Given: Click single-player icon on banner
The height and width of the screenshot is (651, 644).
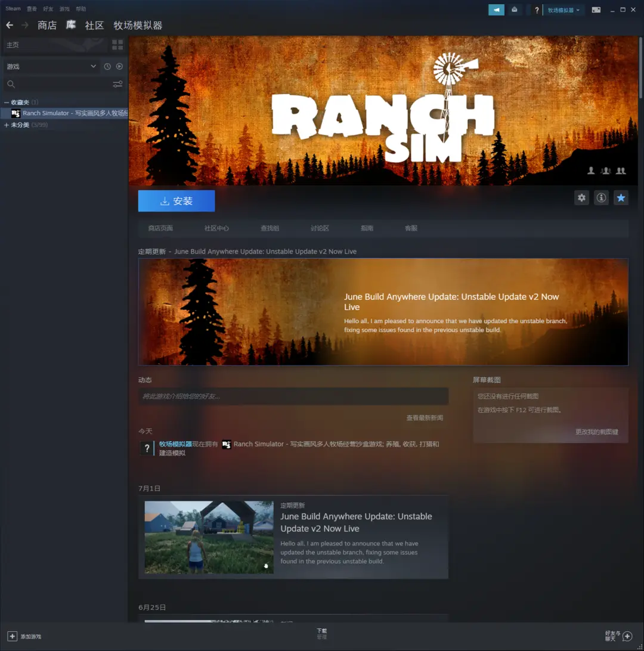Looking at the screenshot, I should pyautogui.click(x=591, y=170).
